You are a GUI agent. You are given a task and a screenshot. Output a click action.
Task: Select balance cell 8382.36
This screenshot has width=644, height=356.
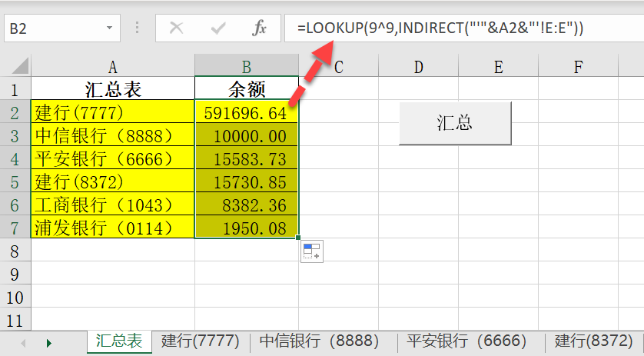point(247,204)
